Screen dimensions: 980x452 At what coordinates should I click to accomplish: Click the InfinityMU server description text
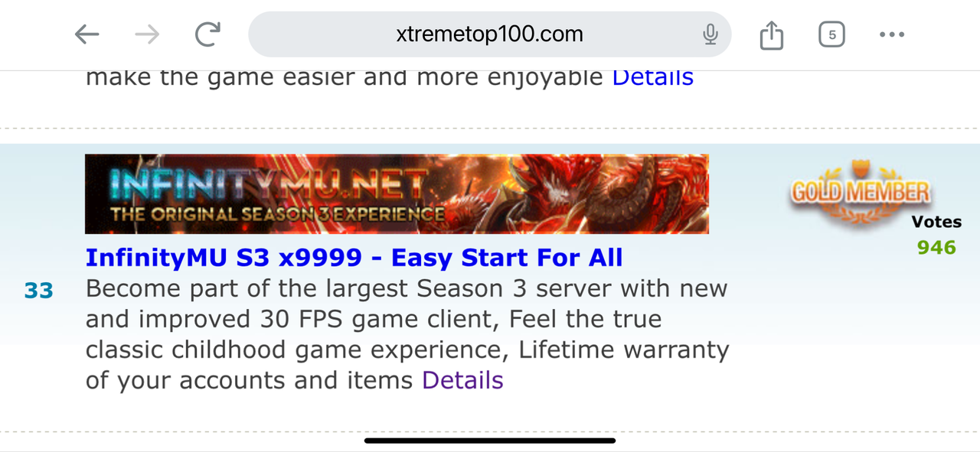(x=407, y=334)
